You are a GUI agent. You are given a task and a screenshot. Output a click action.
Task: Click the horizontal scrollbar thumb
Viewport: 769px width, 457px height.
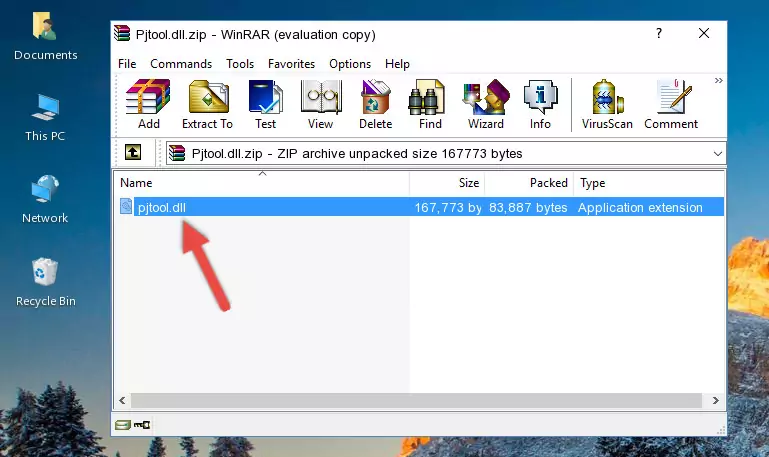416,401
